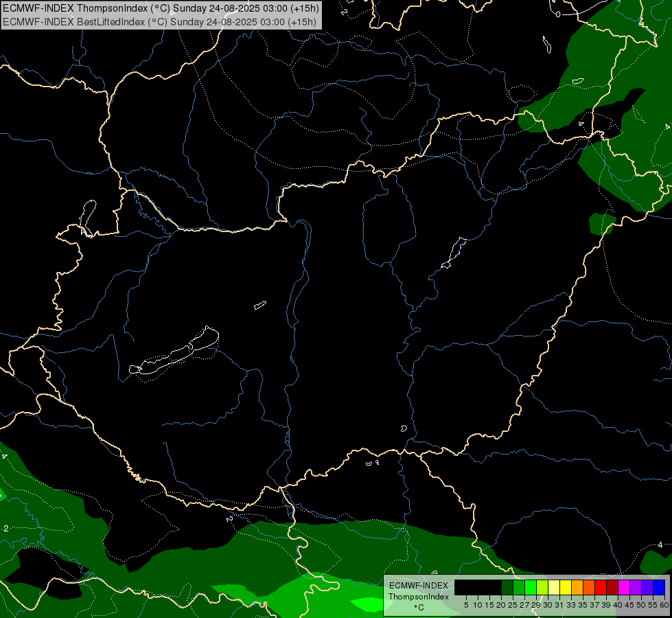672x618 pixels.
Task: Click the legend tick label '60'
Action: click(664, 605)
